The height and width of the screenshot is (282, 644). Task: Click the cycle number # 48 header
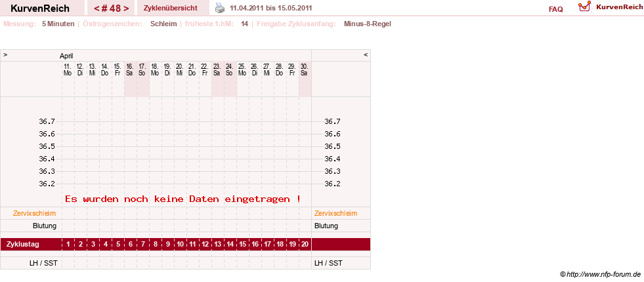pyautogui.click(x=112, y=9)
